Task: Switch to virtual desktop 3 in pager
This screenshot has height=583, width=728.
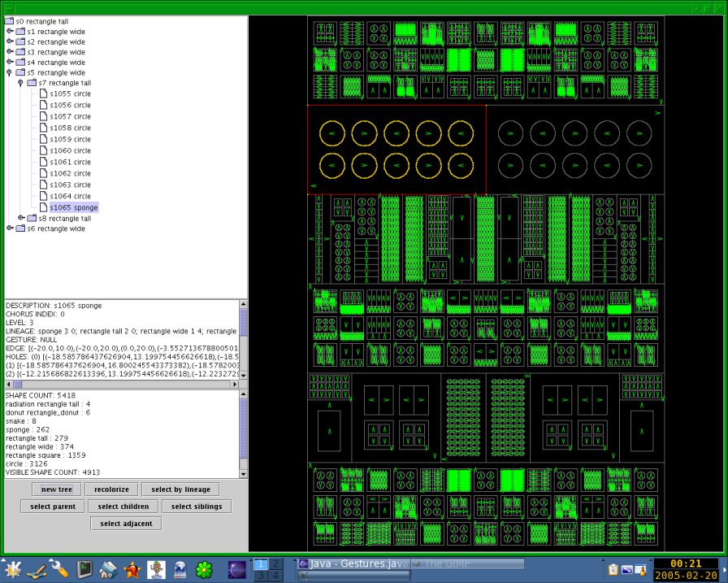Action: click(x=262, y=576)
